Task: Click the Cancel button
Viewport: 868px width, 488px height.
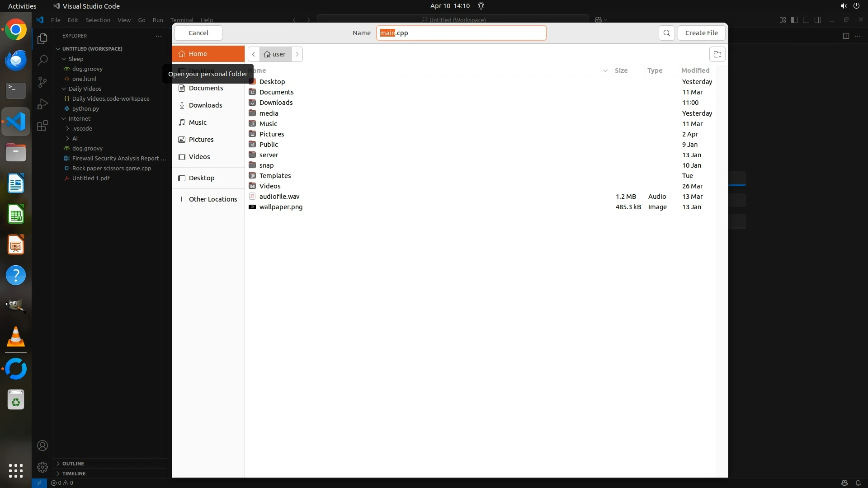Action: pyautogui.click(x=198, y=33)
